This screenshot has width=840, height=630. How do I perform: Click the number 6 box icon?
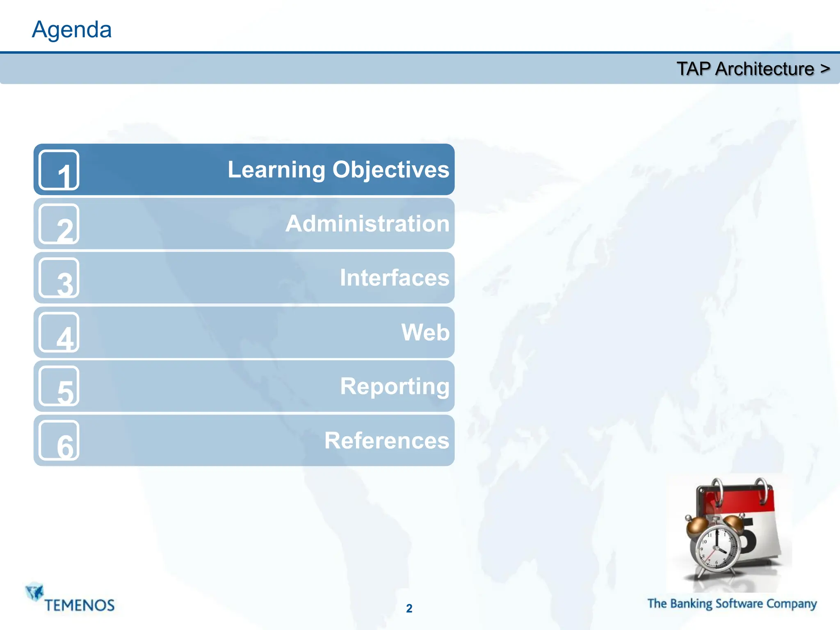pos(59,441)
